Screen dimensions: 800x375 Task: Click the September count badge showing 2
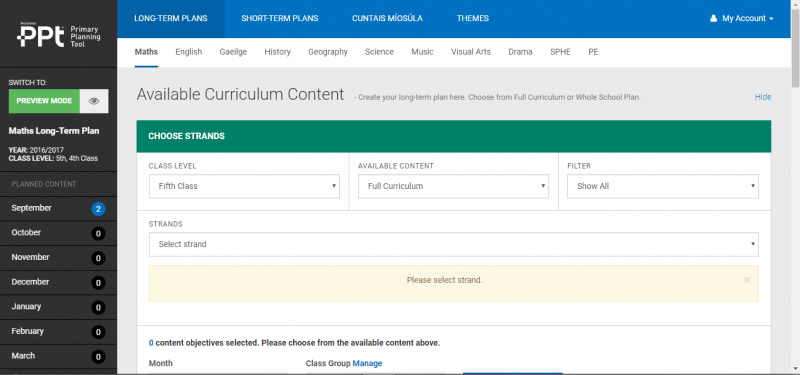[x=98, y=209]
